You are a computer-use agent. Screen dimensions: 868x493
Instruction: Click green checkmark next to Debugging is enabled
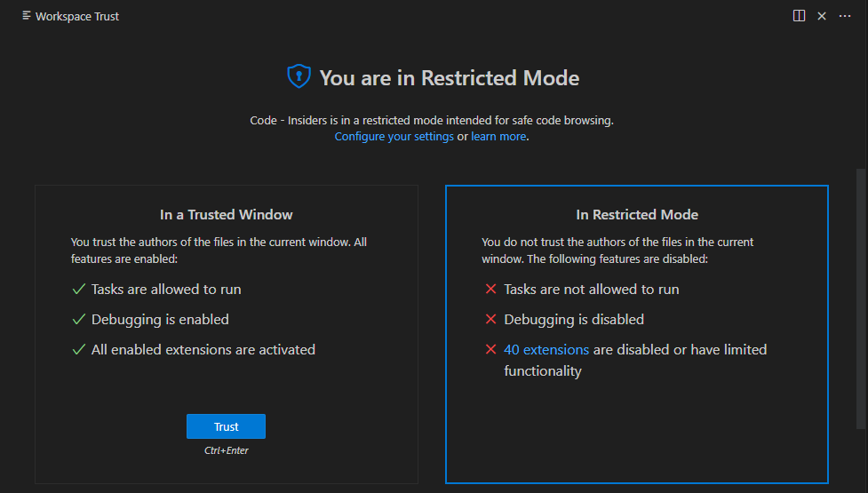pyautogui.click(x=78, y=320)
